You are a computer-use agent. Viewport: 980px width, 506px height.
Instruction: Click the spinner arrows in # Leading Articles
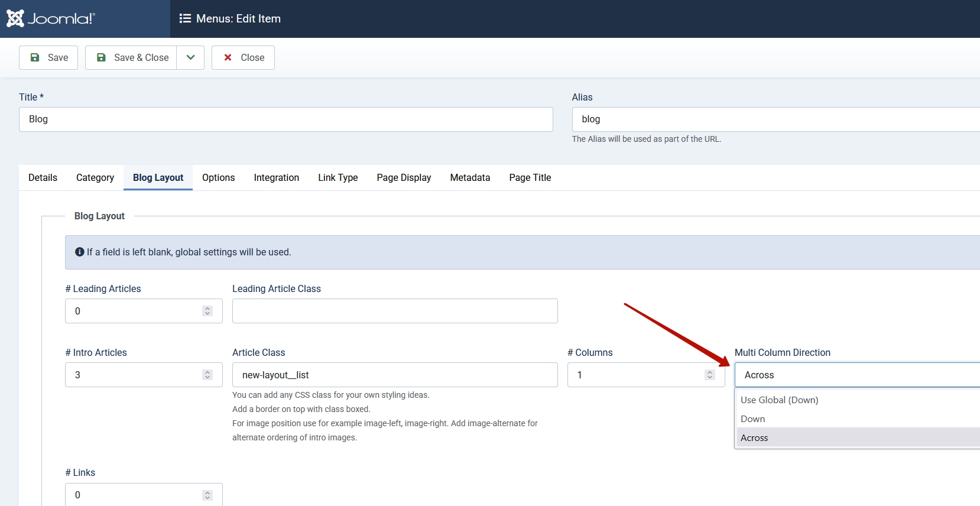(x=207, y=311)
